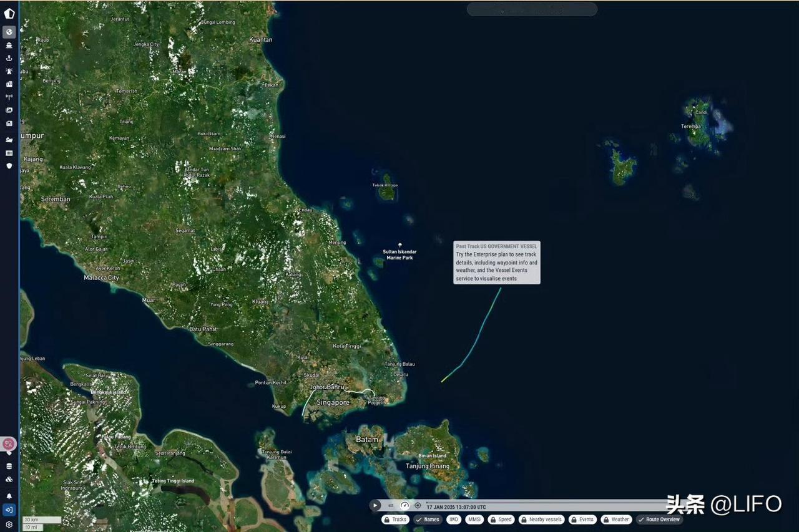Toggle the locked Events option
799x532 pixels.
(x=582, y=520)
